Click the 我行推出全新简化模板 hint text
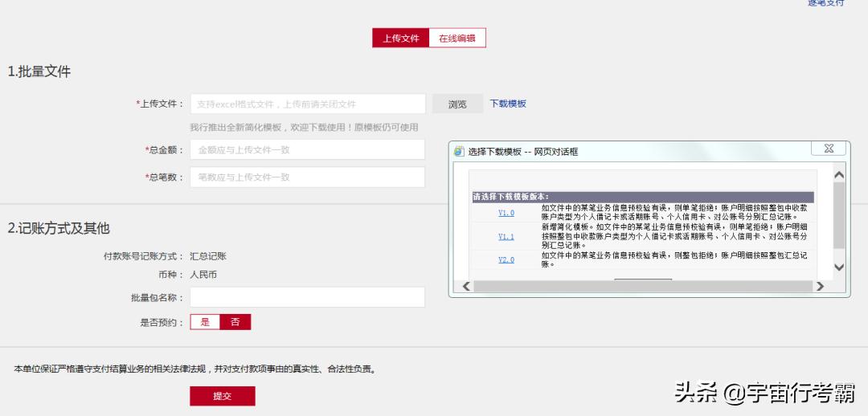The width and height of the screenshot is (868, 416). (304, 127)
